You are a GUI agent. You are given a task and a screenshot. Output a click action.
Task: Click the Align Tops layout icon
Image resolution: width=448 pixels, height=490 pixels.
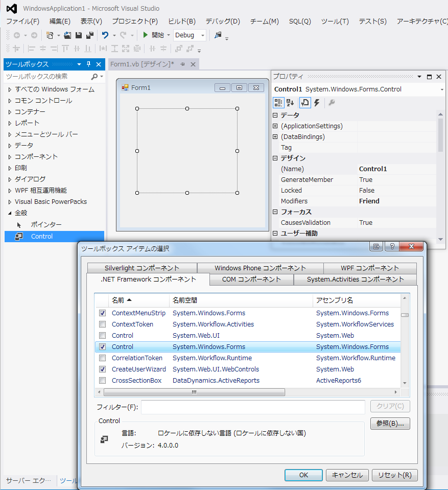click(x=65, y=49)
